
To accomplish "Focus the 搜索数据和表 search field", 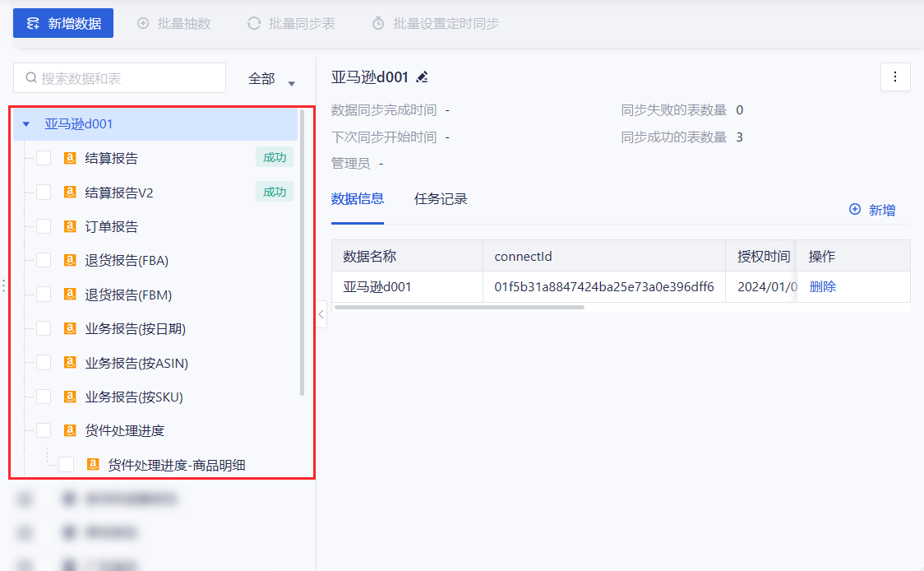I will pos(120,78).
